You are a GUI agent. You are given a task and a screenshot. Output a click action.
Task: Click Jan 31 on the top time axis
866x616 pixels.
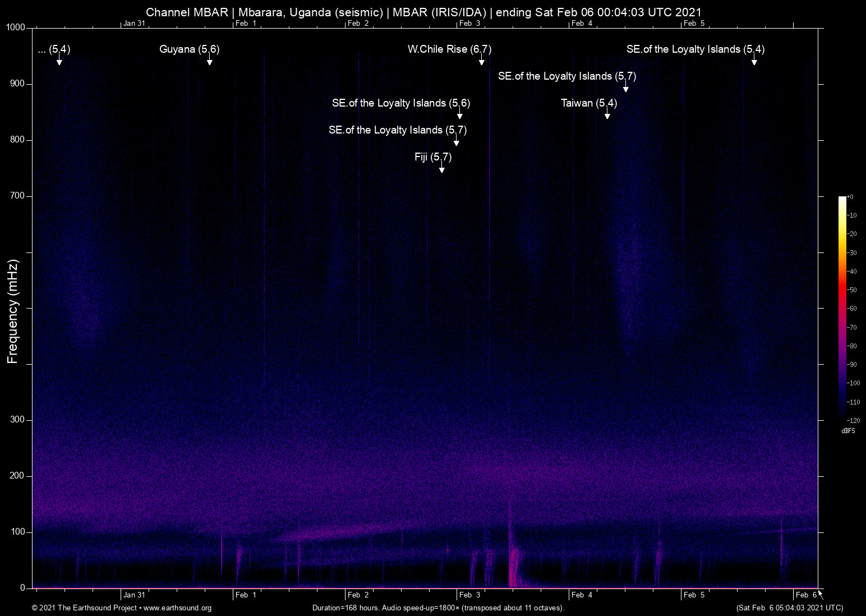coord(134,23)
